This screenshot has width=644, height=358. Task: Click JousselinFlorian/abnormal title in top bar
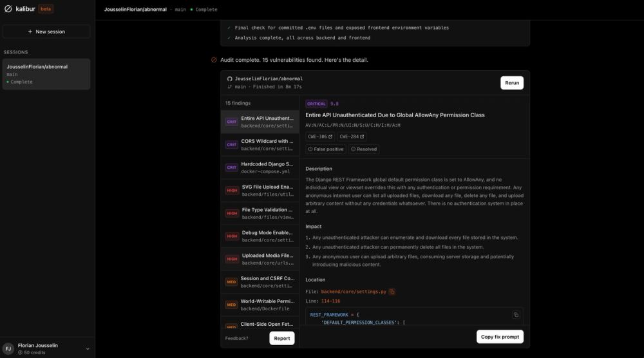(x=135, y=9)
